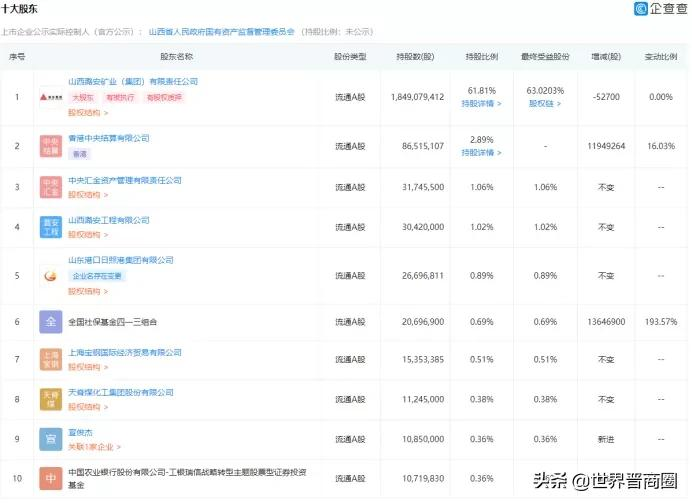Click avatar icon of 全国社保基金四一三组合
Screen dimensions: 692x504
(x=51, y=322)
